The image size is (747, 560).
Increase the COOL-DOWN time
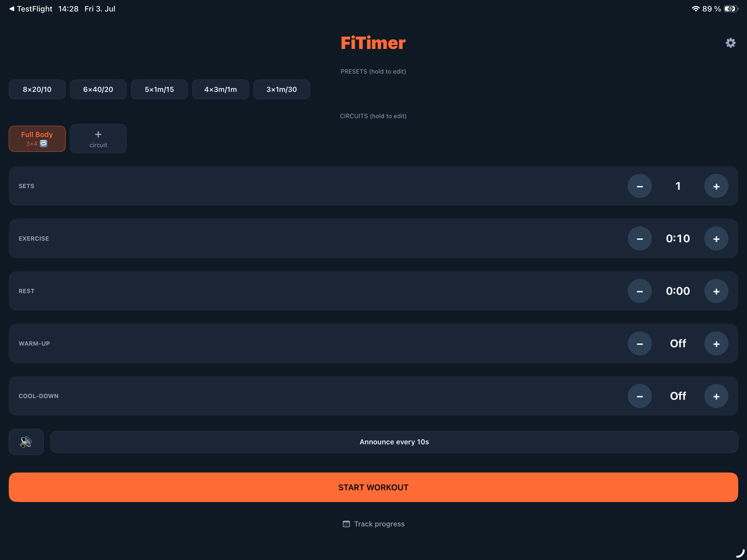(x=716, y=396)
